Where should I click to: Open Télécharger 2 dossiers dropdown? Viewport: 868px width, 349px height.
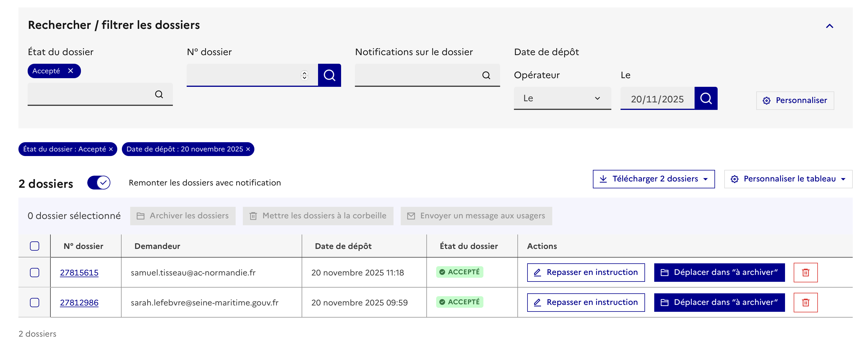tap(653, 179)
